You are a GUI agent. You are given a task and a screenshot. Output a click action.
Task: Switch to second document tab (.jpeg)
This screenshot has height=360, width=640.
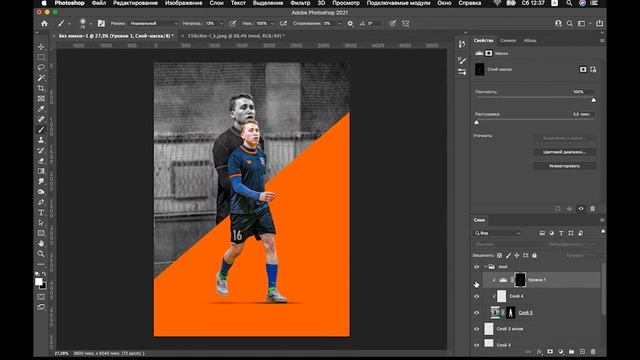click(x=236, y=36)
